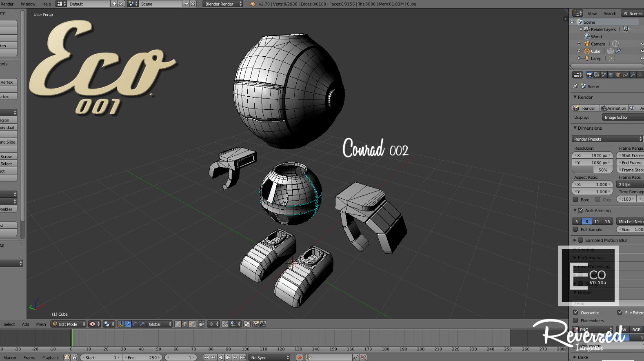Open the outliner View menu
The image size is (644, 361).
coord(592,13)
